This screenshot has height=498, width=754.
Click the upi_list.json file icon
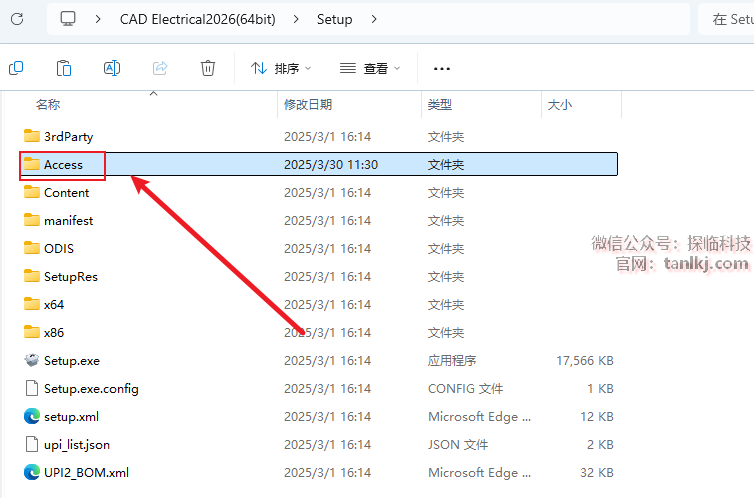32,444
